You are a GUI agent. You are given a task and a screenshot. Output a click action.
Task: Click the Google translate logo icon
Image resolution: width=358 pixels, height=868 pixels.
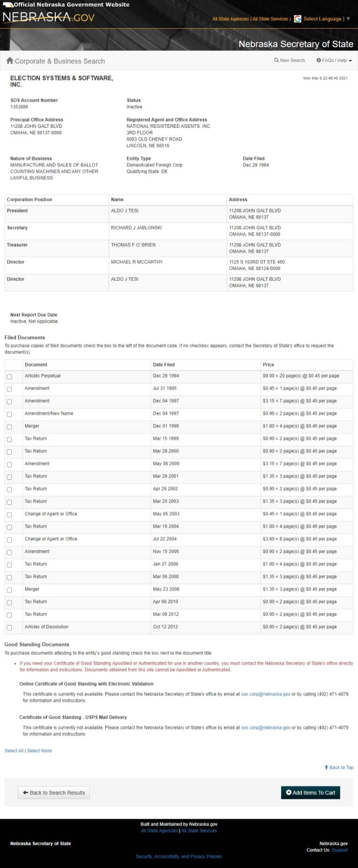pos(298,19)
